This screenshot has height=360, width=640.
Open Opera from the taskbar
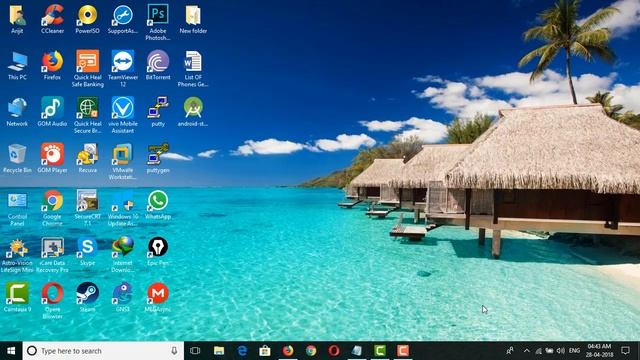[x=334, y=351]
